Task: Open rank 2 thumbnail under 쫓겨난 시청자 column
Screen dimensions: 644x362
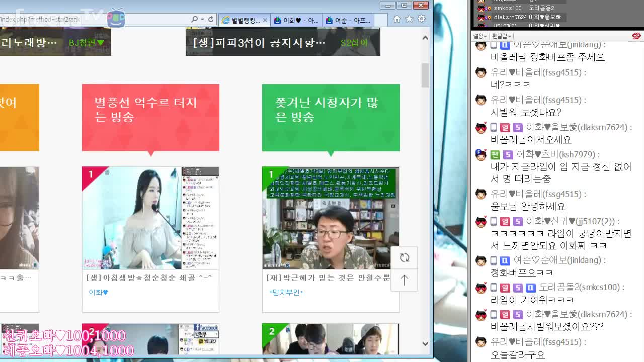Action: [x=331, y=339]
